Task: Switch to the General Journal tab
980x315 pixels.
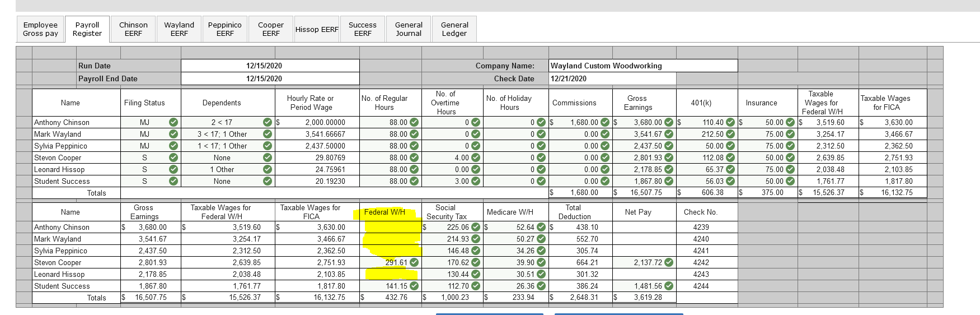Action: point(409,29)
